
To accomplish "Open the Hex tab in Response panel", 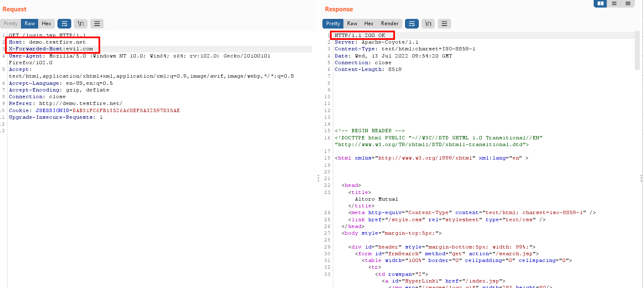I will click(369, 24).
